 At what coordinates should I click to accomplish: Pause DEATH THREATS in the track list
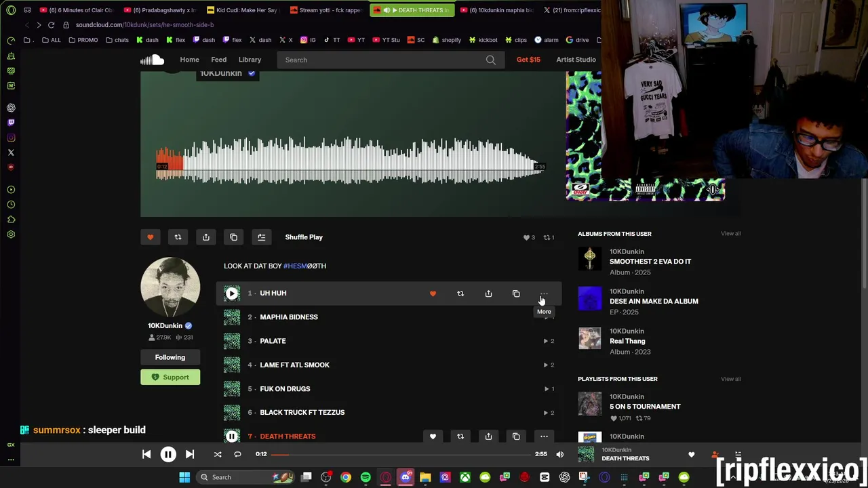point(232,436)
